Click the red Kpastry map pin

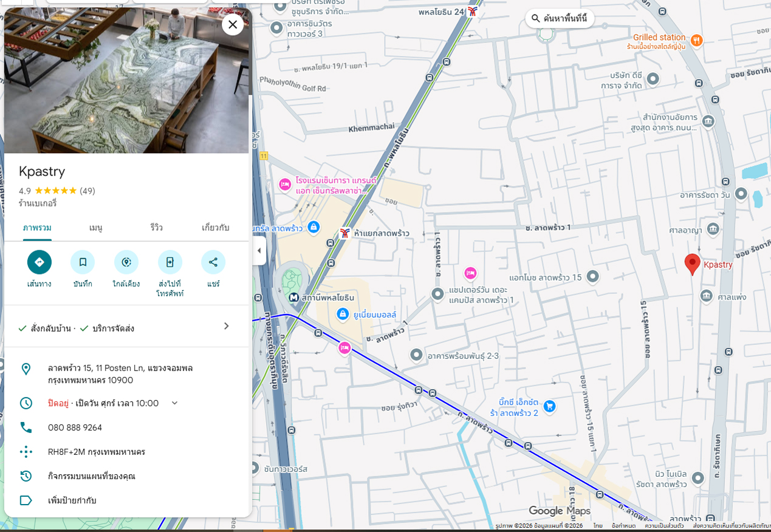pos(692,265)
